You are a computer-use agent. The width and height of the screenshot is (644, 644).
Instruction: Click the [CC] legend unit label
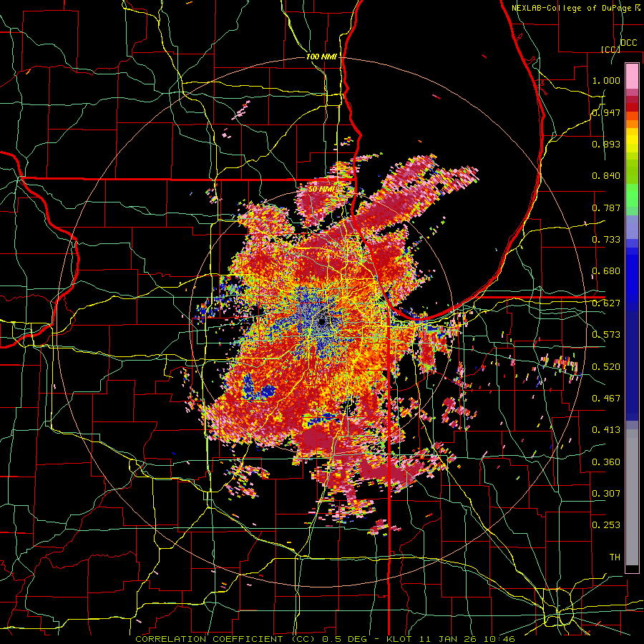pos(610,49)
